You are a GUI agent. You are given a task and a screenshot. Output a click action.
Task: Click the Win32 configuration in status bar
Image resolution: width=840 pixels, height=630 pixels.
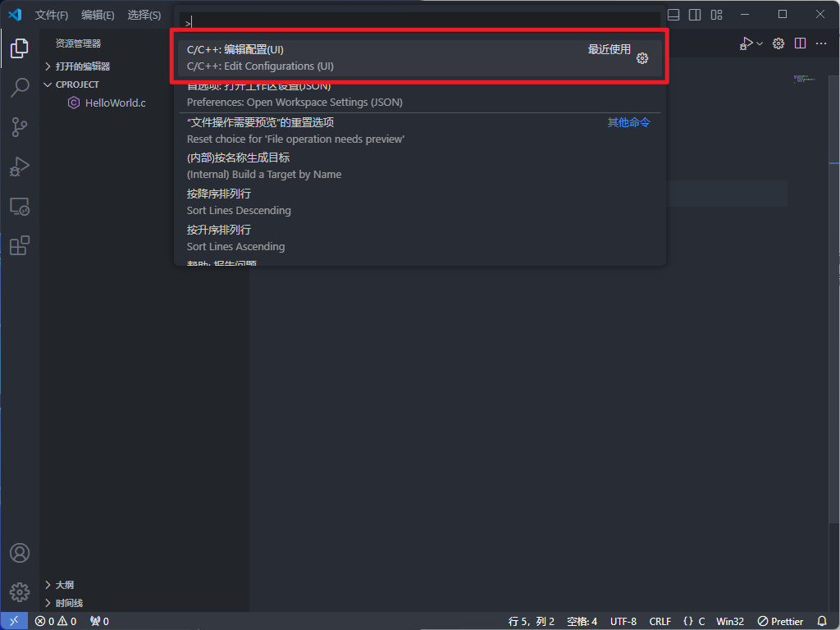[x=730, y=621]
